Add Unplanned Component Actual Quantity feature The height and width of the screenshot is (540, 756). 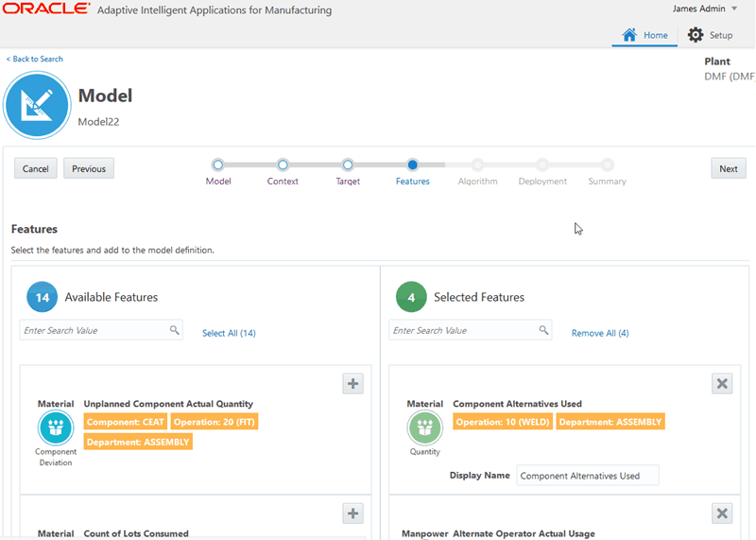(x=352, y=383)
